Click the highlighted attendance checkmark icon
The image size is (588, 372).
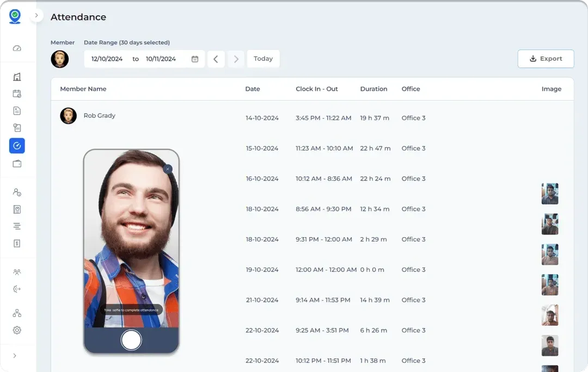(x=17, y=146)
